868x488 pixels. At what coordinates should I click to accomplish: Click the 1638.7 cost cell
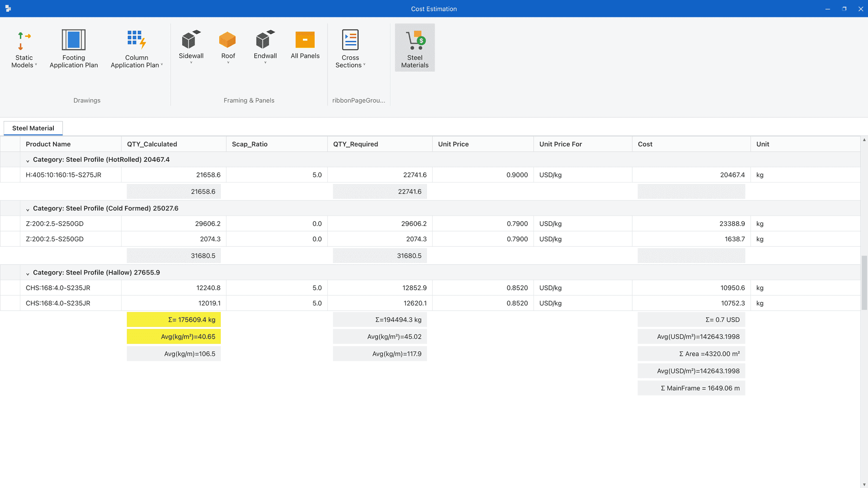pyautogui.click(x=691, y=239)
